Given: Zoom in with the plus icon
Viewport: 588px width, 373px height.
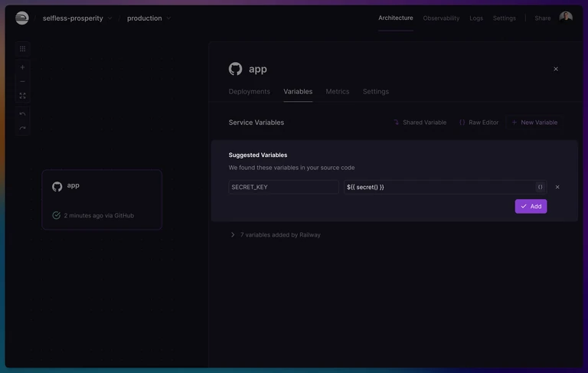Looking at the screenshot, I should [22, 67].
